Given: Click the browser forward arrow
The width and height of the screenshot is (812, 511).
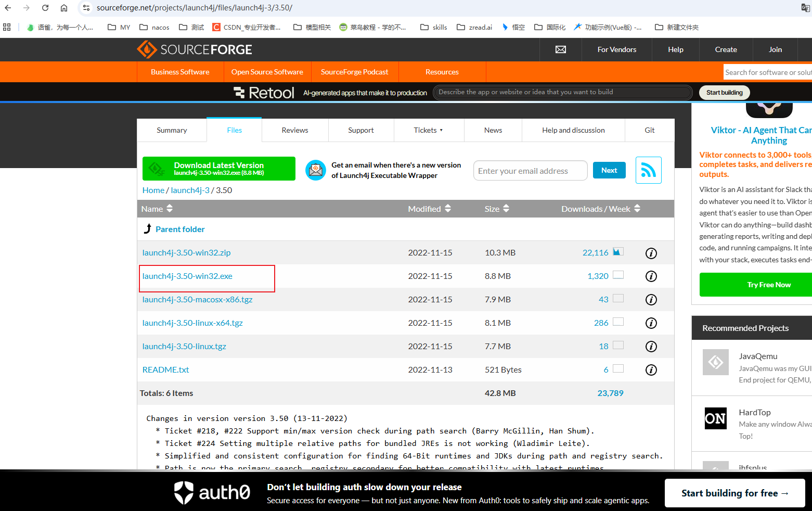Looking at the screenshot, I should 27,8.
